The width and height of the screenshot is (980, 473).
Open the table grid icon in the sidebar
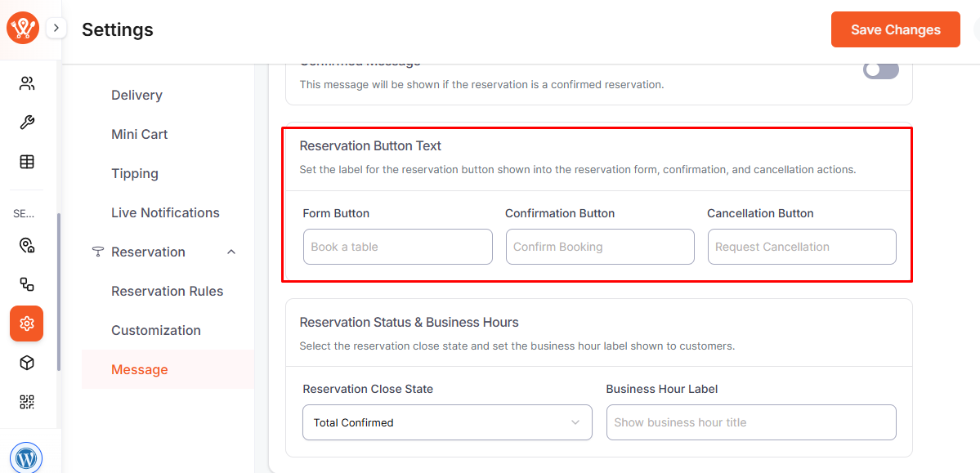click(27, 162)
